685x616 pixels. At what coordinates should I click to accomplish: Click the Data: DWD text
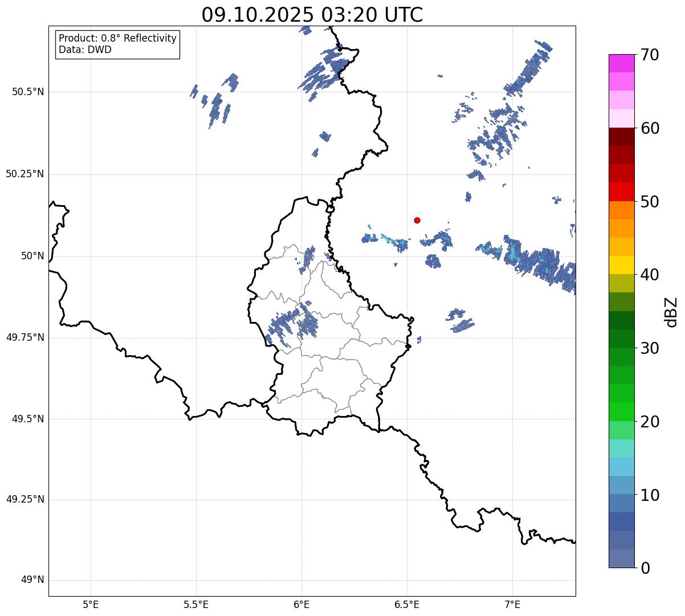[85, 50]
